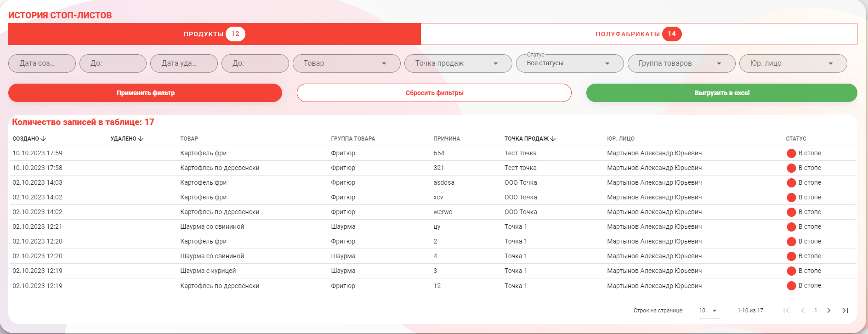Click Шаурма с курицей product cell
Screen dimensions: 868x334
[x=208, y=271]
